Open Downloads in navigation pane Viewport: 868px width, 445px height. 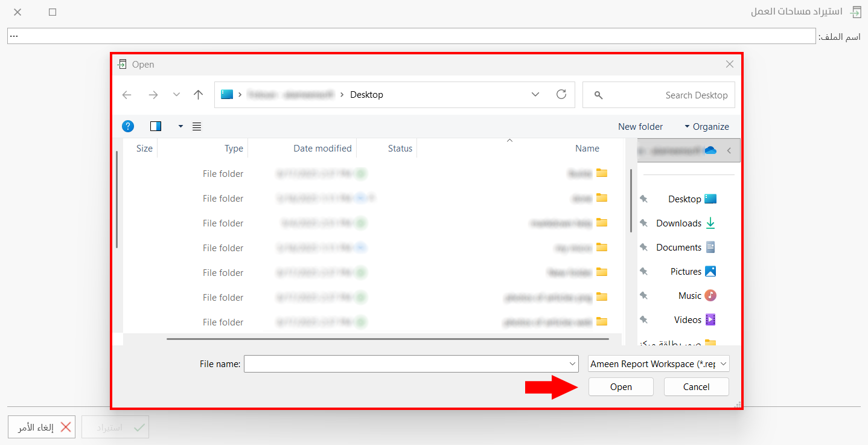tap(678, 223)
